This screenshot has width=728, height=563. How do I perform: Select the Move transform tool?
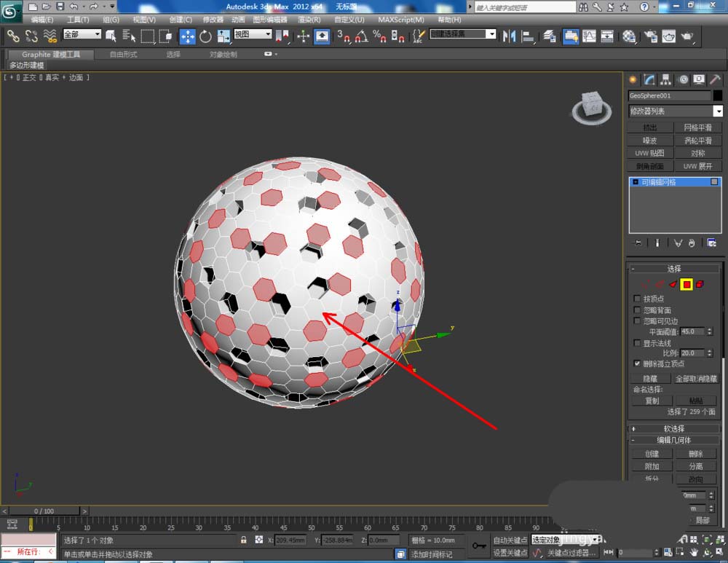pyautogui.click(x=188, y=36)
